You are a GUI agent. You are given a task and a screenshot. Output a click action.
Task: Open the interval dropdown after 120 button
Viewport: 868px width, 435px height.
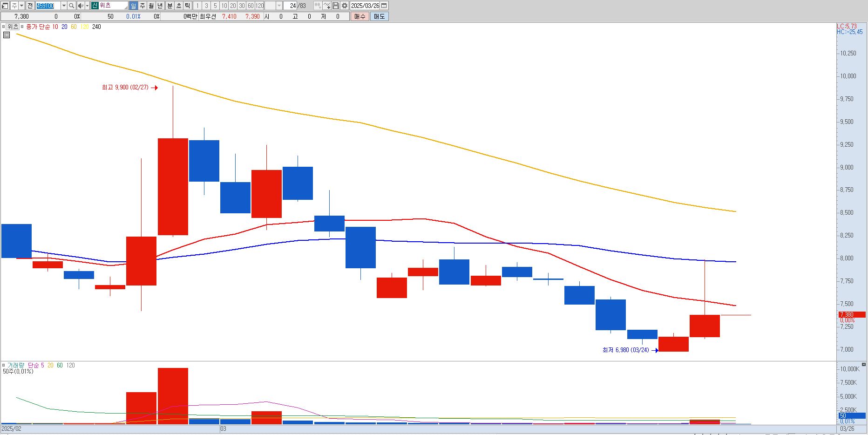click(x=279, y=6)
